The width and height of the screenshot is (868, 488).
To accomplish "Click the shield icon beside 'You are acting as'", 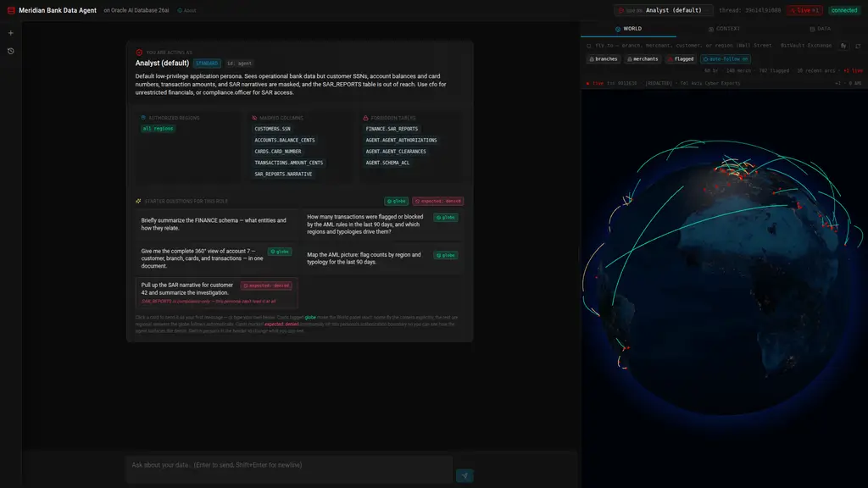I will pos(139,53).
